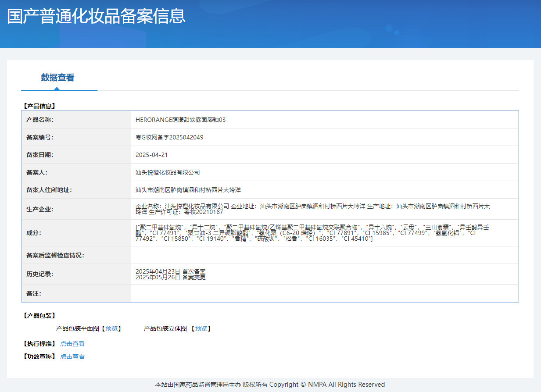
Task: Click the 备案后监督检查情况 label cell
Action: click(x=76, y=255)
